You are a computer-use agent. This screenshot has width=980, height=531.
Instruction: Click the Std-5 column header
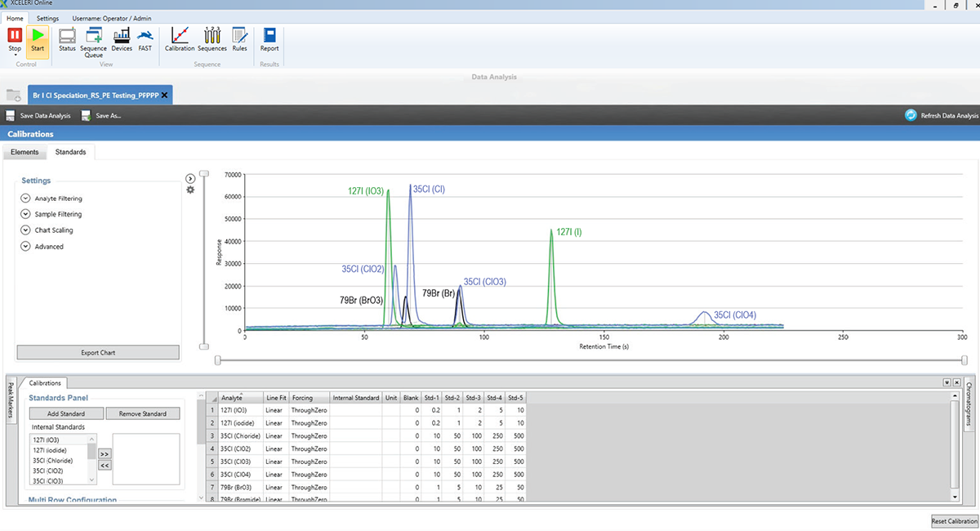(x=515, y=398)
